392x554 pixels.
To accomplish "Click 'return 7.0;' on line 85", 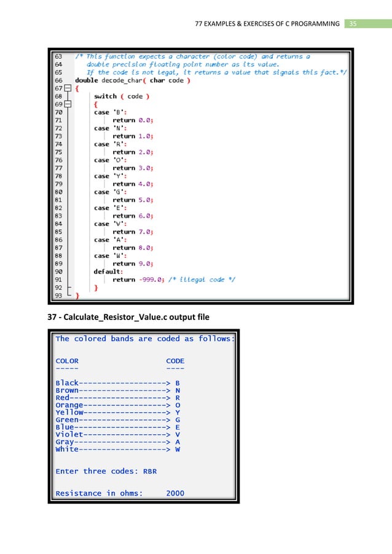I will (x=133, y=232).
